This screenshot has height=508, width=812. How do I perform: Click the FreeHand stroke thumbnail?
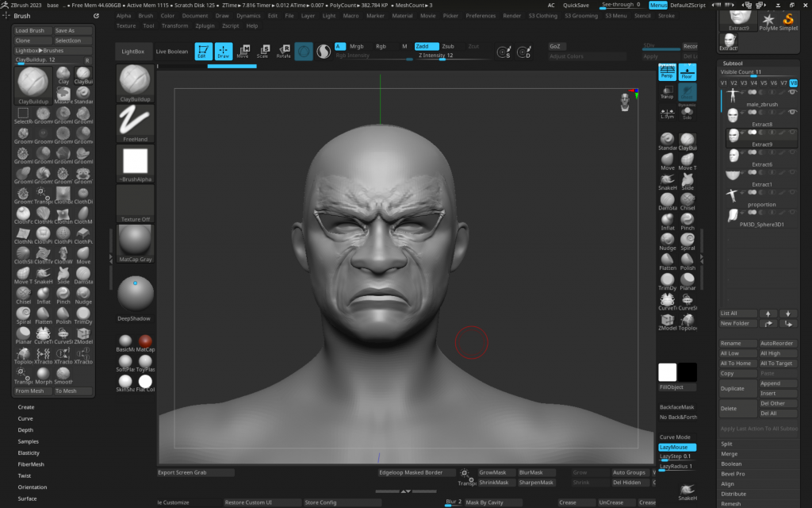(x=135, y=123)
